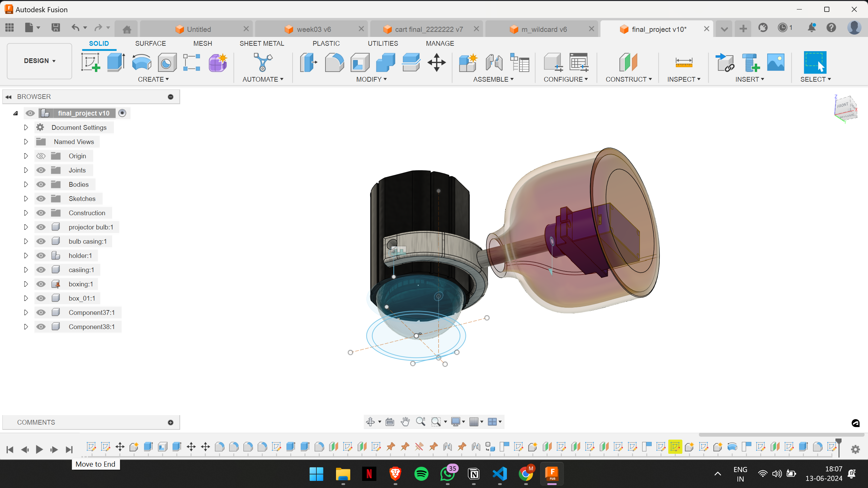The height and width of the screenshot is (488, 868).
Task: Click the new design plus button
Action: (743, 28)
